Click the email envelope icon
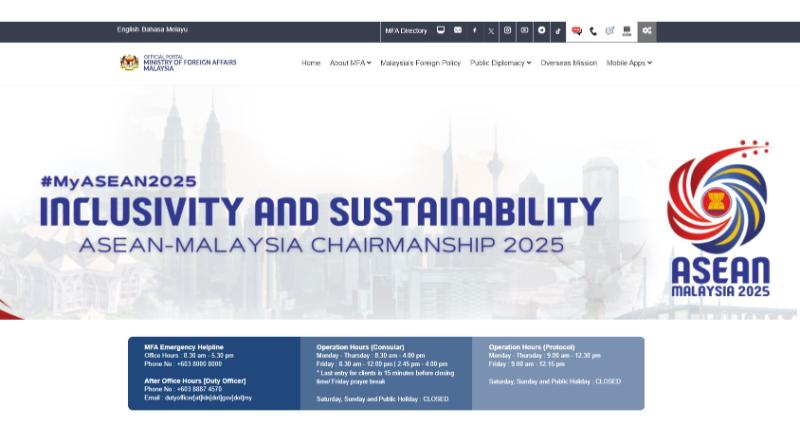This screenshot has height=445, width=800. (458, 31)
